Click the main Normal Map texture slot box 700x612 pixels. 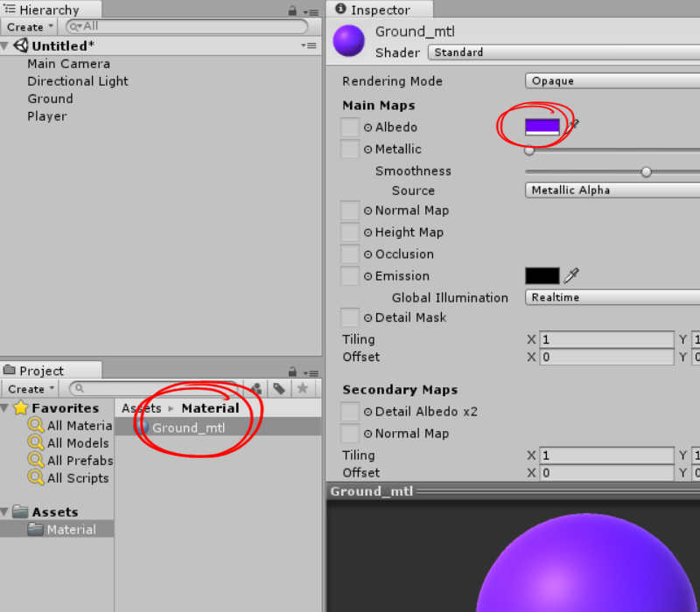click(350, 210)
